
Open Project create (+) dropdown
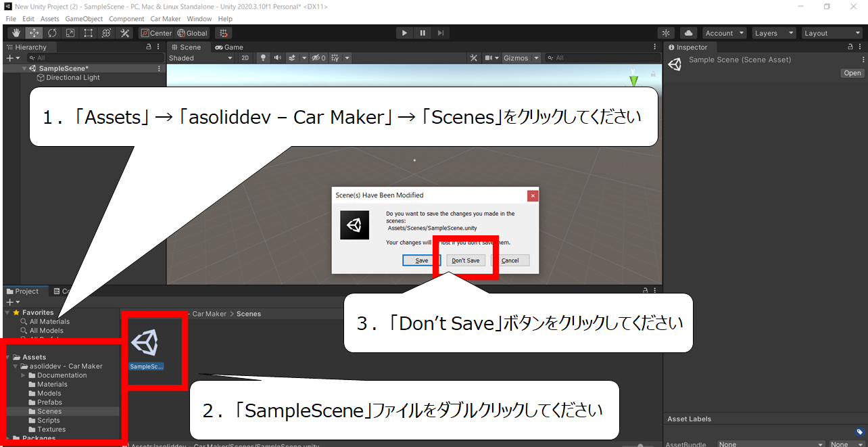(x=14, y=302)
